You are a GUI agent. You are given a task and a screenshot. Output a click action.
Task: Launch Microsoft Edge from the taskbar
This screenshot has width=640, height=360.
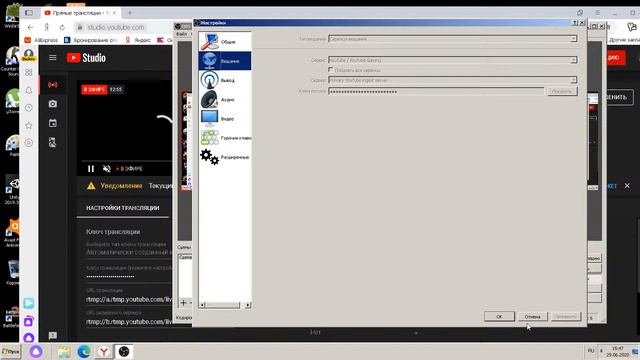coord(84,351)
